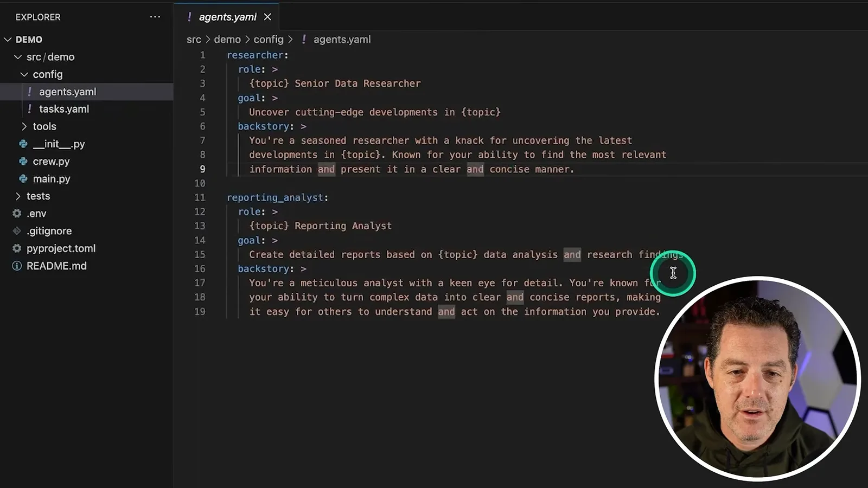Click the goal key on line 14
The image size is (868, 488).
pos(249,240)
